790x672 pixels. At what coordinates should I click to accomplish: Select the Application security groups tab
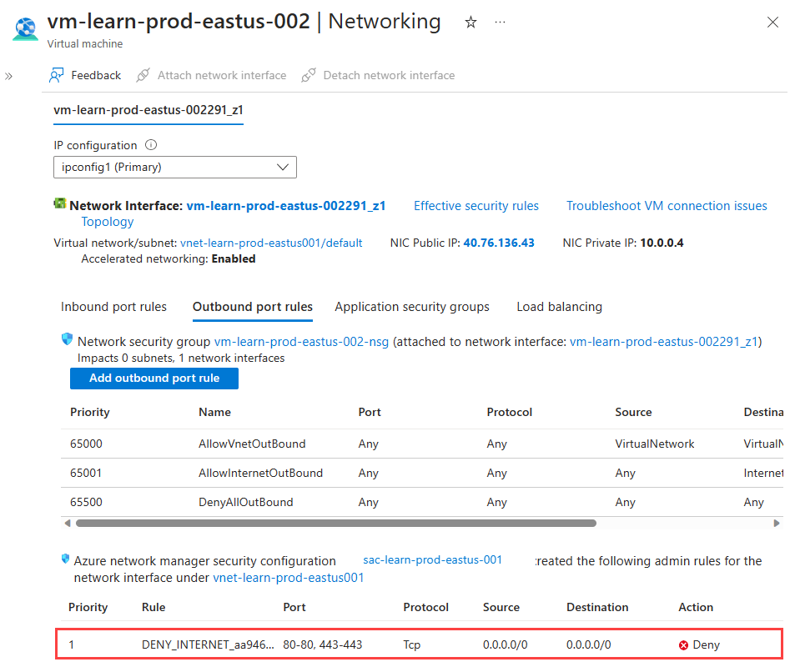(411, 307)
